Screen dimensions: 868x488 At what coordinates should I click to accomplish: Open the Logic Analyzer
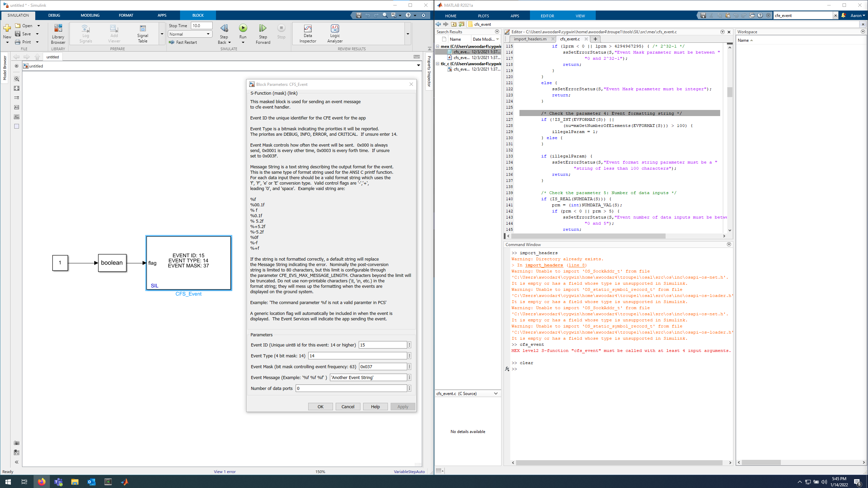click(335, 33)
